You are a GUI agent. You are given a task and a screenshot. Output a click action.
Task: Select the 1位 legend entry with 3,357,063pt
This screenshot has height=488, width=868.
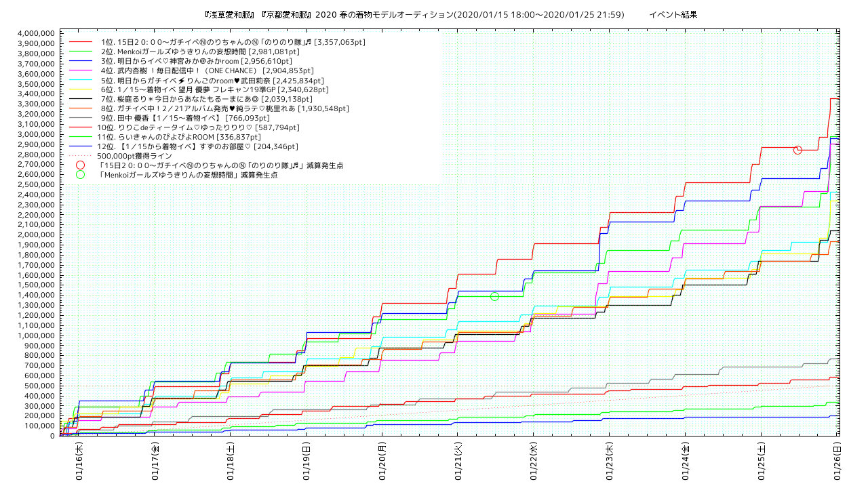pos(233,42)
